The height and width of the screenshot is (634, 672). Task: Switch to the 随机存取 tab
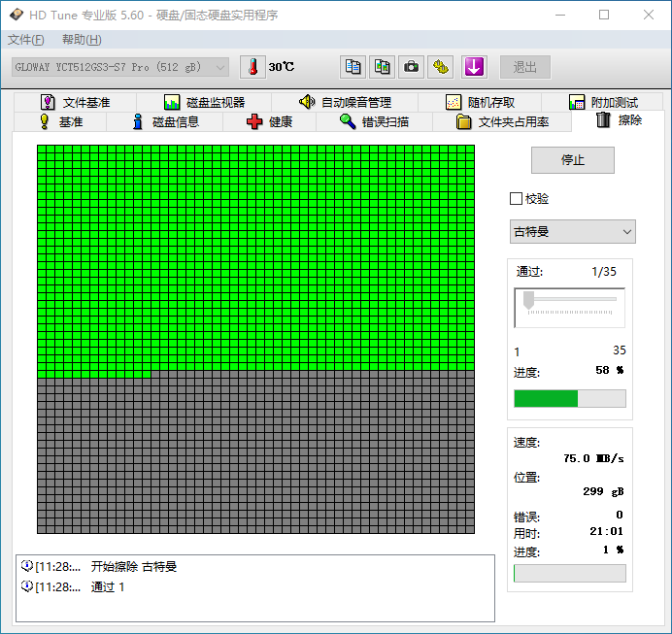[480, 102]
